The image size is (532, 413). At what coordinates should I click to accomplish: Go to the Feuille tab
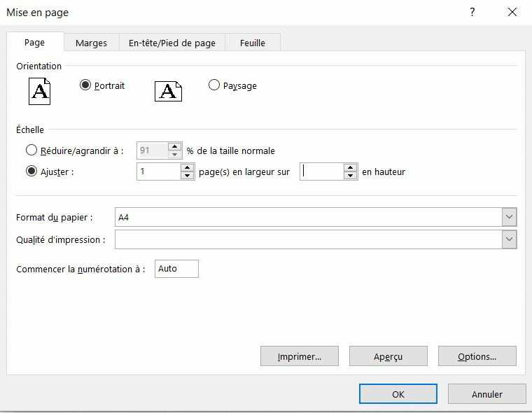tap(253, 43)
